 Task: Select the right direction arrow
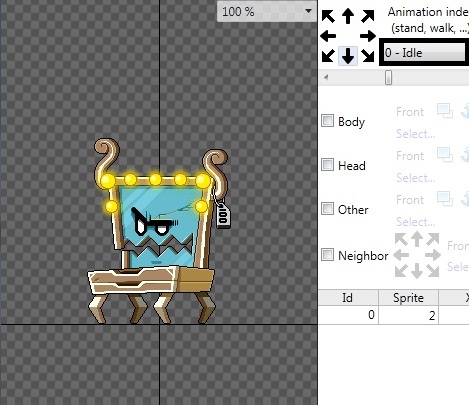(368, 36)
